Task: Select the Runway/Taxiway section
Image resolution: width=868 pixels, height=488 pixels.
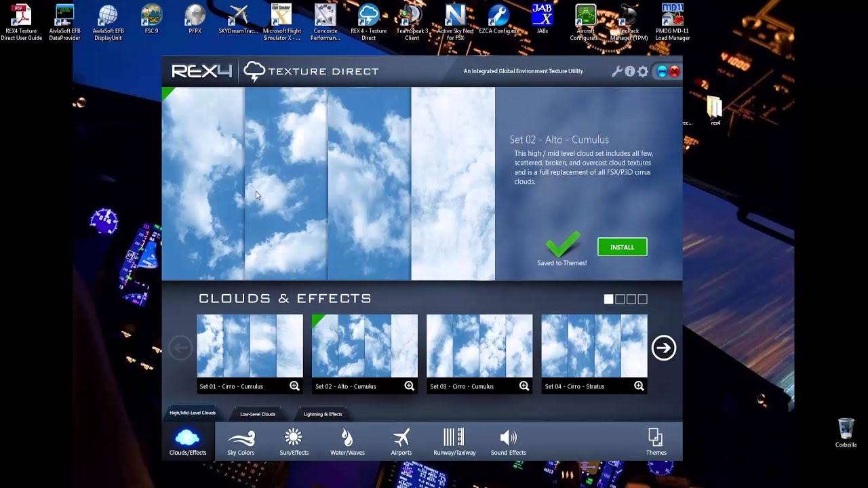Action: (454, 442)
